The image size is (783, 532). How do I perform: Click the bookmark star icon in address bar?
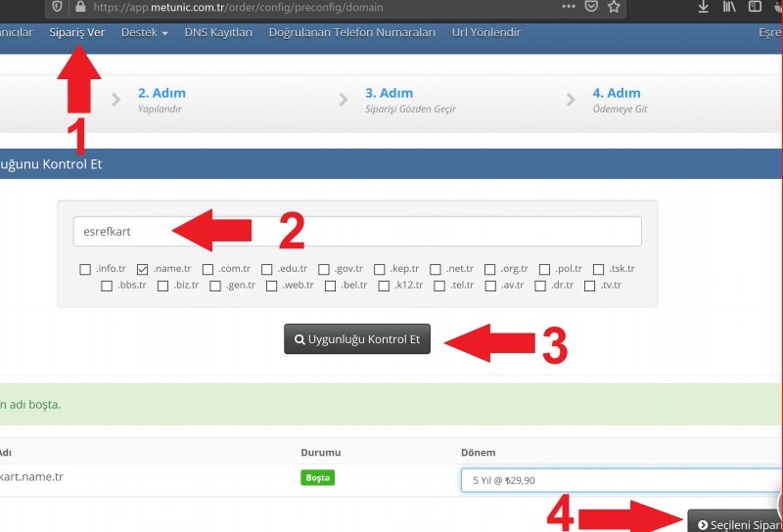pos(614,7)
